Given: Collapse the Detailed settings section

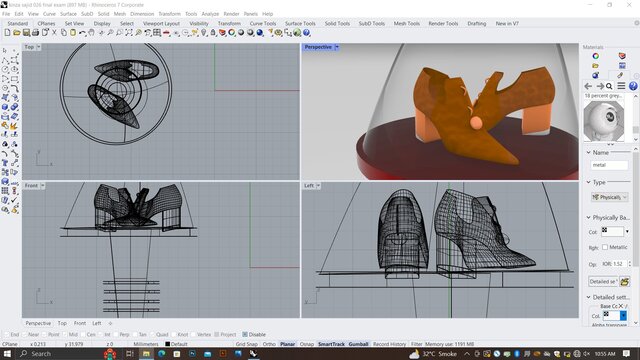Looking at the screenshot, I should point(589,297).
